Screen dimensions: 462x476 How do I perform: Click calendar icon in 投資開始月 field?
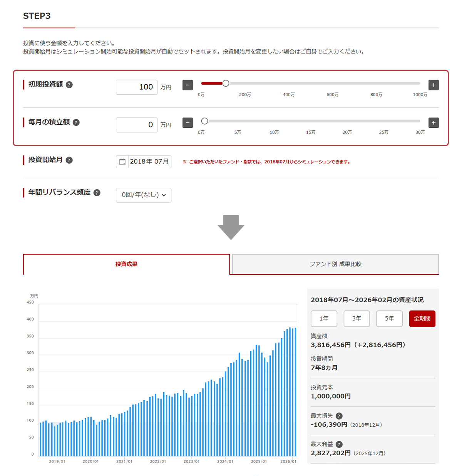coord(122,162)
